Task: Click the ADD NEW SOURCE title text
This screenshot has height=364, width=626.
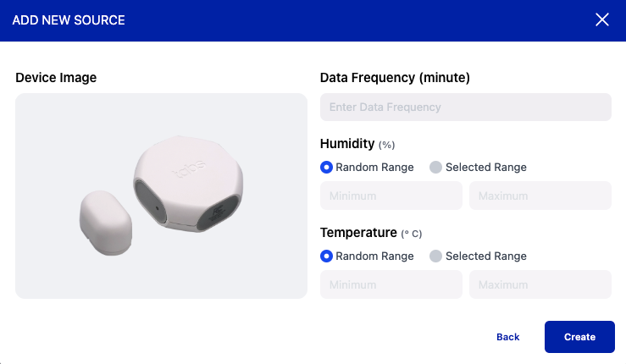Action: click(69, 20)
